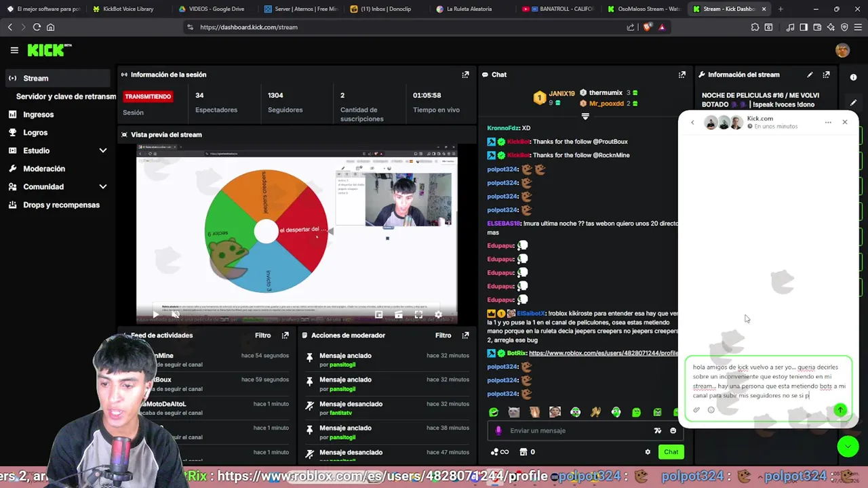Open BotRix Roblox profile link in chat
This screenshot has width=868, height=488.
click(x=603, y=353)
